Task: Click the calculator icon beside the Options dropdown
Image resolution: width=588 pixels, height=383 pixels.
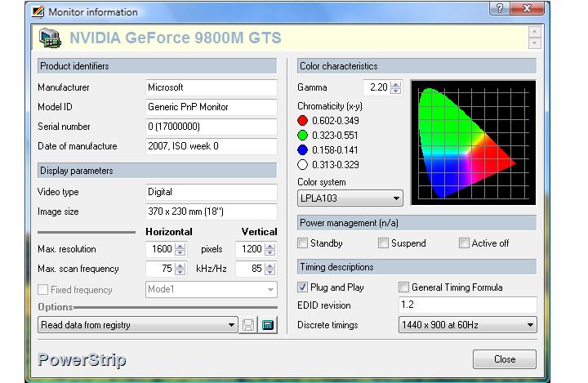Action: point(268,325)
